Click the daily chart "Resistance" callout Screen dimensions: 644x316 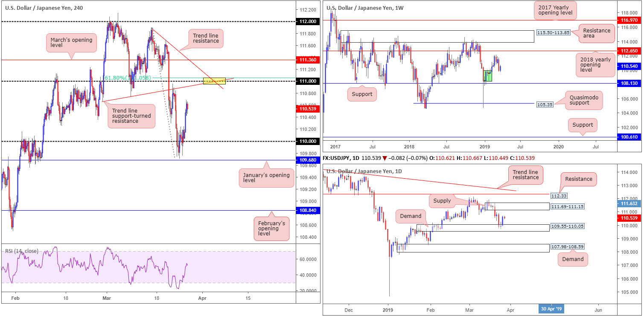pyautogui.click(x=578, y=179)
